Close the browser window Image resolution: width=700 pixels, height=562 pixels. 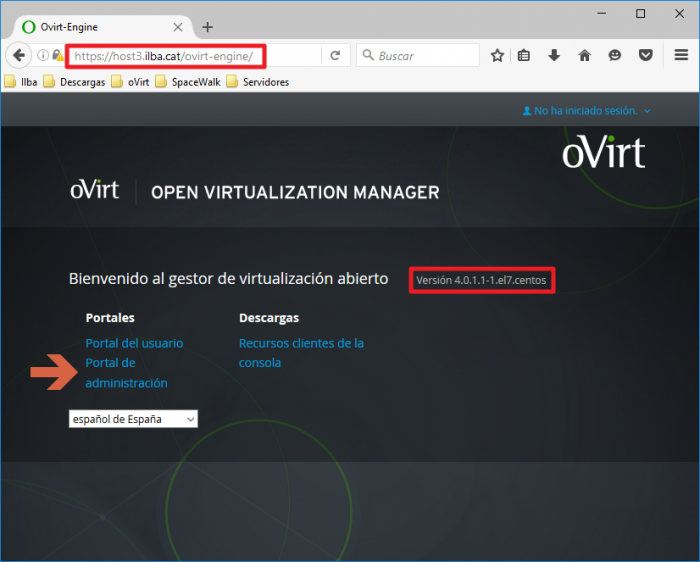[679, 14]
